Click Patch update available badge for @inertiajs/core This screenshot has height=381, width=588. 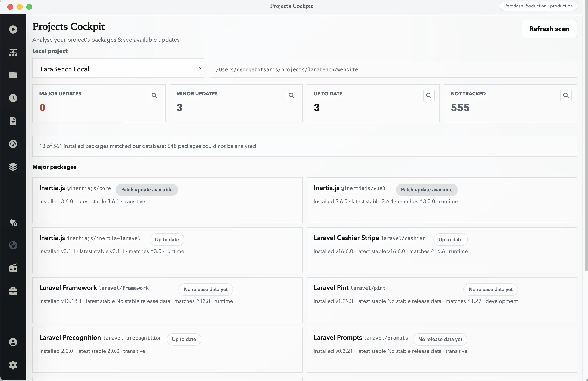tap(147, 190)
